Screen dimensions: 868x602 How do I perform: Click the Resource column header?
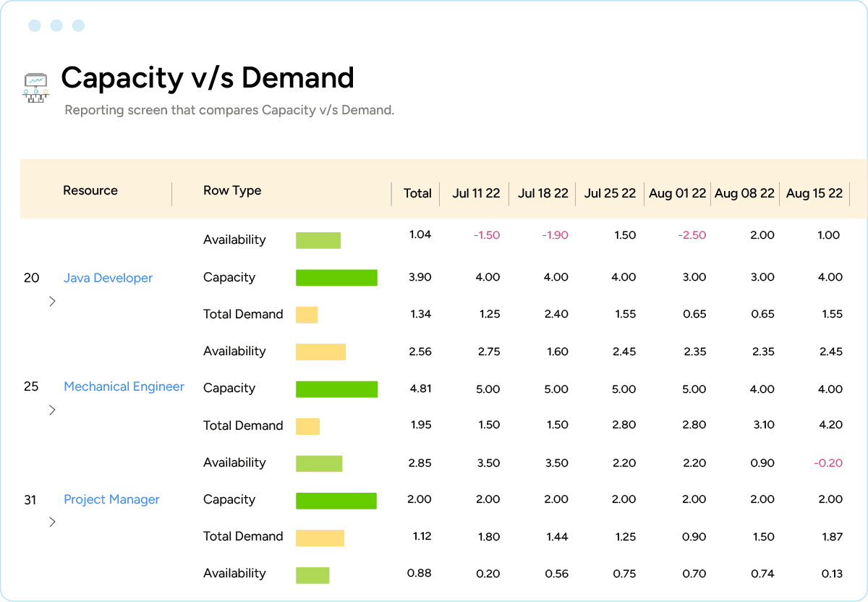pos(90,190)
